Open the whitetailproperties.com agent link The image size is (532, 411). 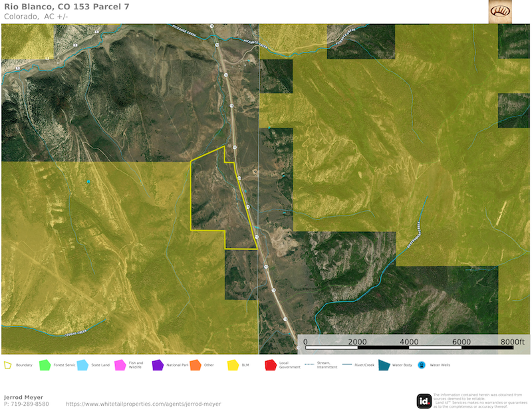[144, 404]
